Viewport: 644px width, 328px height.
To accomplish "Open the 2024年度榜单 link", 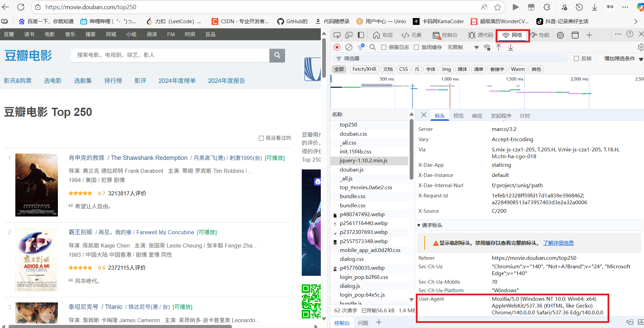I will (x=177, y=81).
